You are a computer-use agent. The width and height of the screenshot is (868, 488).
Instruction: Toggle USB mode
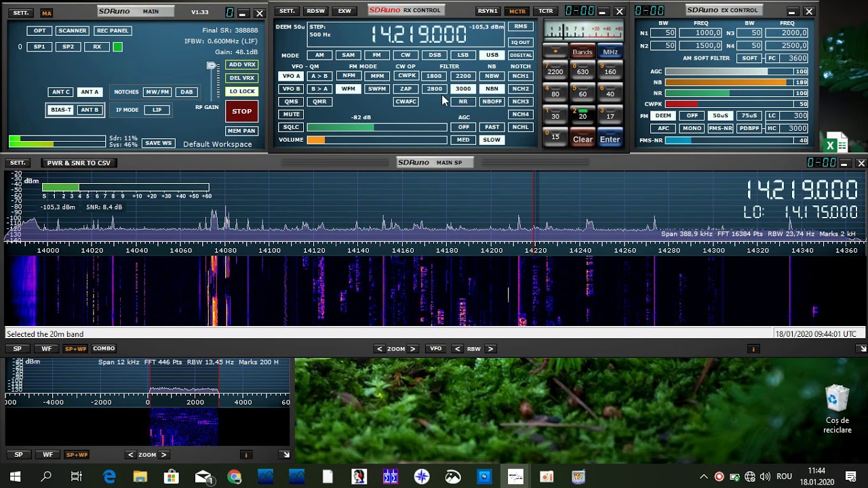(492, 55)
